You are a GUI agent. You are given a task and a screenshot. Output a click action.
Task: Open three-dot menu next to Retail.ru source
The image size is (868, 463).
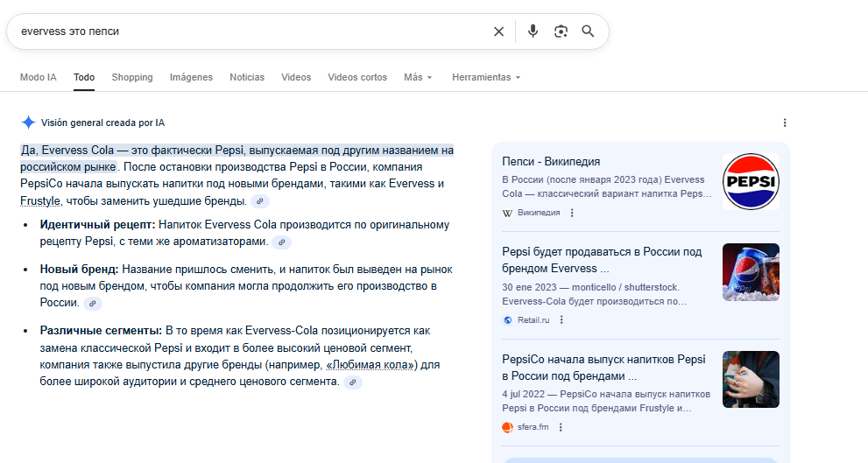(x=561, y=320)
